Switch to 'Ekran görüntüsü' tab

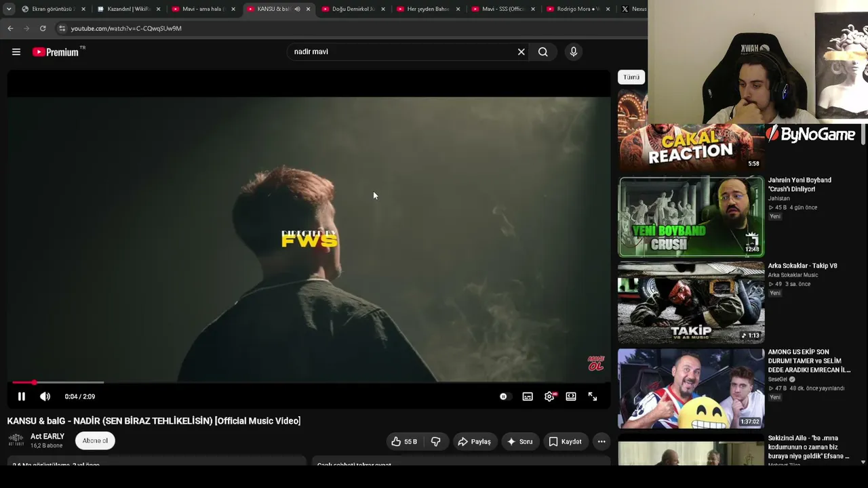pyautogui.click(x=52, y=9)
